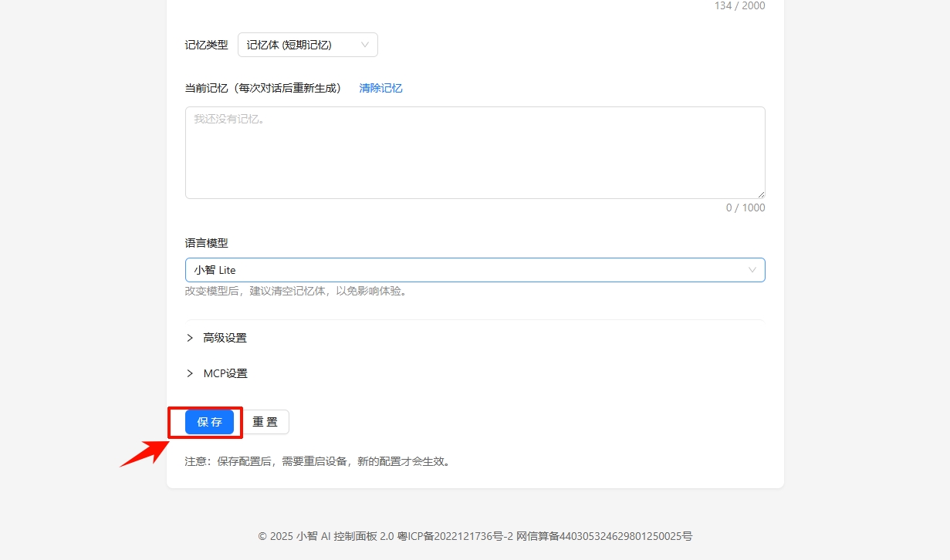The width and height of the screenshot is (950, 560).
Task: Click the blue 保存 button
Action: point(209,422)
